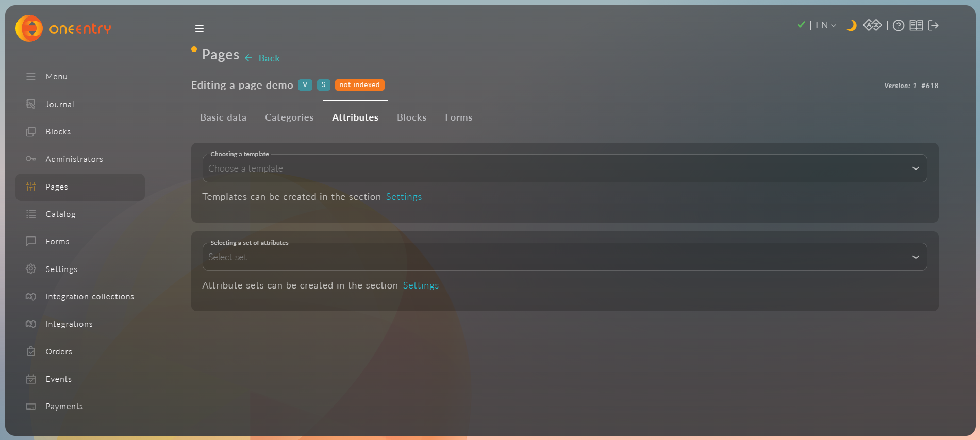The width and height of the screenshot is (980, 440).
Task: Expand the Select set attributes dropdown
Action: click(564, 257)
